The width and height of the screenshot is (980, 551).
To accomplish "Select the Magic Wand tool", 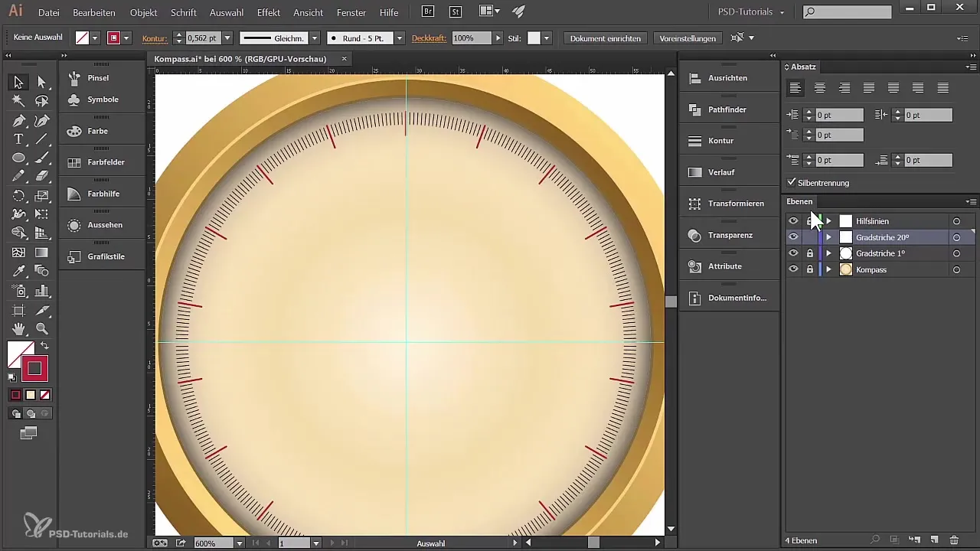I will 18,101.
